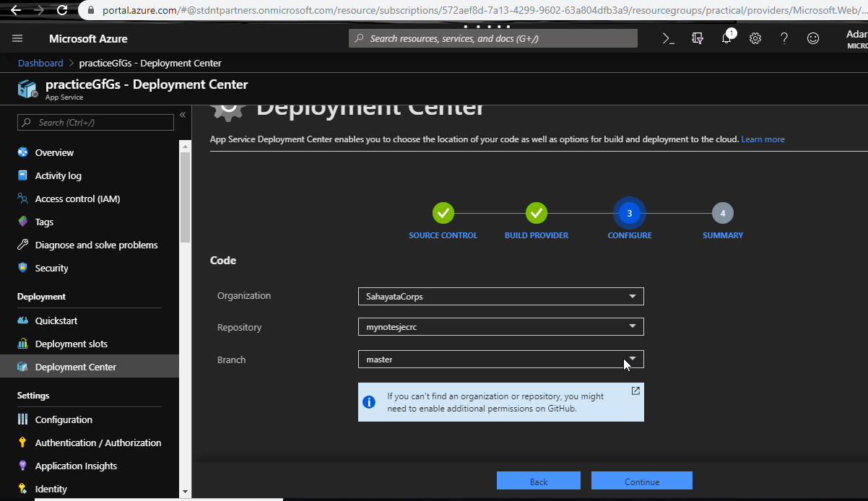Click the Learn more link
Screen dimensions: 868x501
763,139
